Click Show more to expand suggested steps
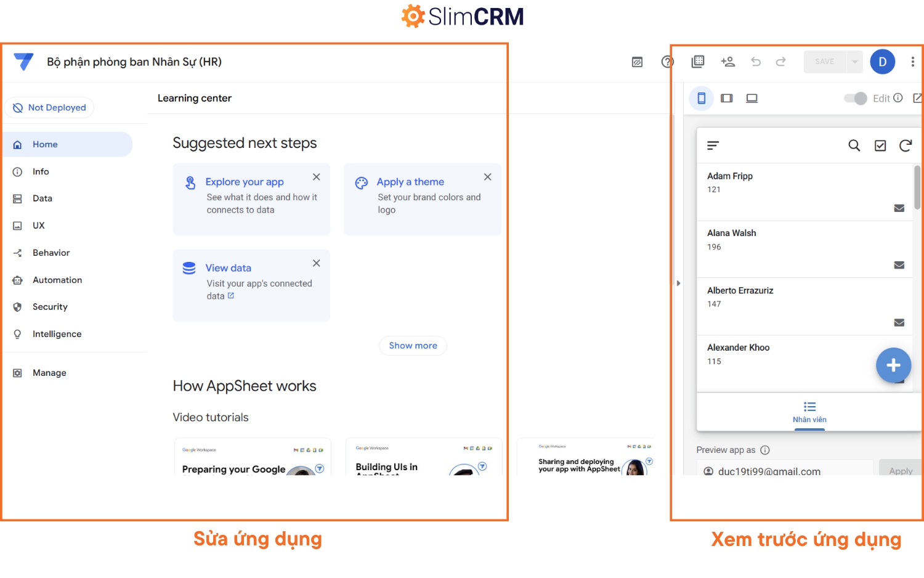924x578 pixels. tap(413, 346)
